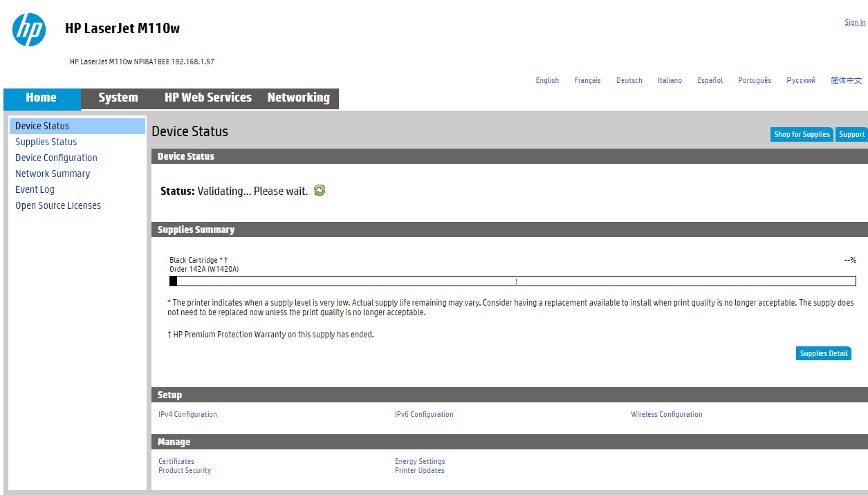Click the Supplies Summary section header
Viewport: 868px width, 495px height.
(x=510, y=230)
